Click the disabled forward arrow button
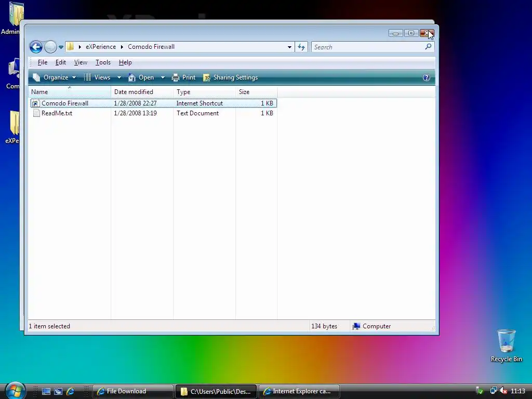This screenshot has width=532, height=399. click(x=50, y=47)
